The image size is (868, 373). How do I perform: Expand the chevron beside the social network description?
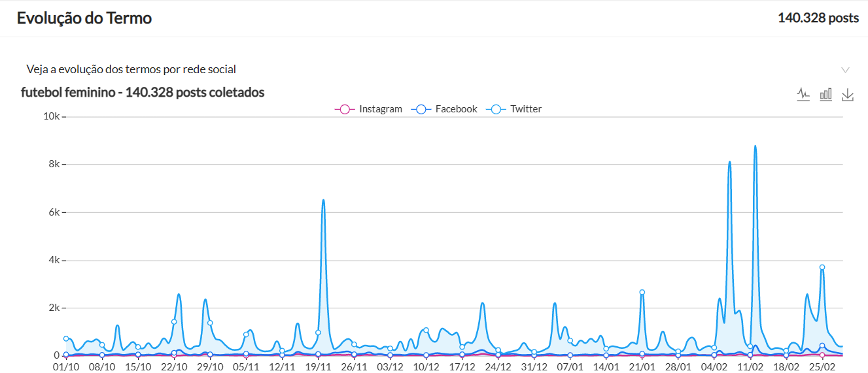pos(845,70)
